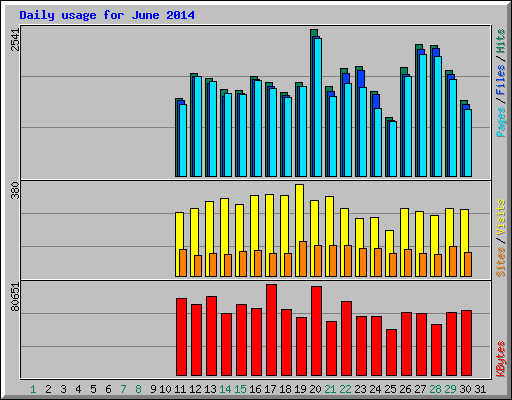This screenshot has height=400, width=512.
Task: Click the 2541 y-axis maximum label
Action: click(15, 40)
